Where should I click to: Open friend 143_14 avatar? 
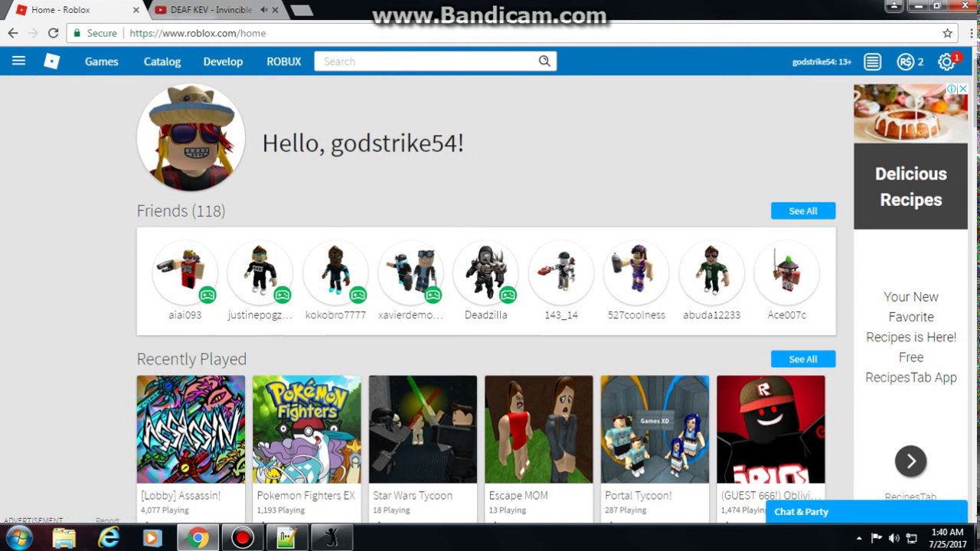click(561, 272)
